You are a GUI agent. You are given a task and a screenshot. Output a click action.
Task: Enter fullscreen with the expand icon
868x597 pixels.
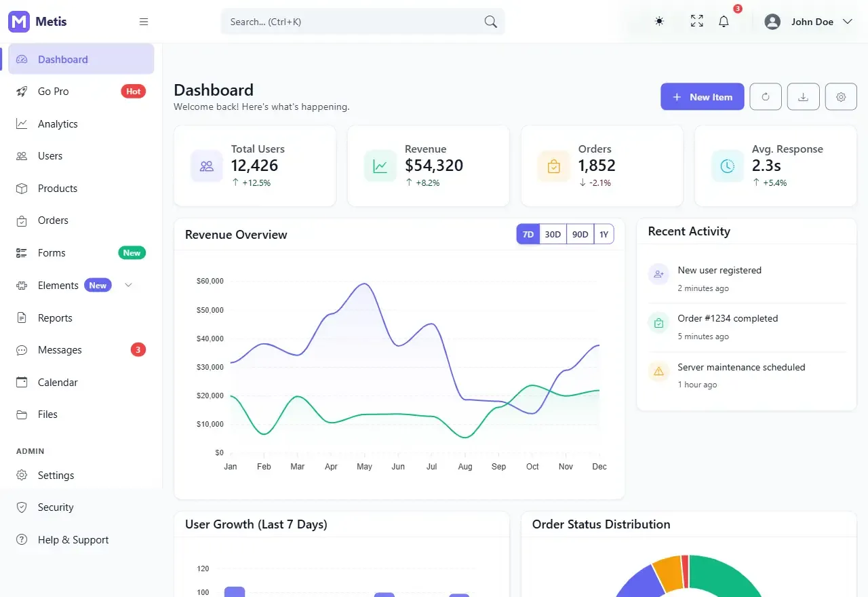[697, 22]
